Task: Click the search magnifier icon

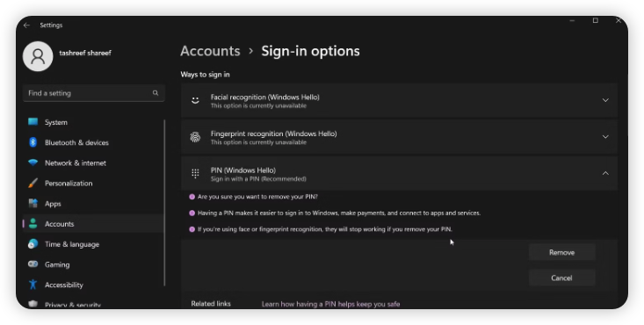Action: pyautogui.click(x=156, y=93)
